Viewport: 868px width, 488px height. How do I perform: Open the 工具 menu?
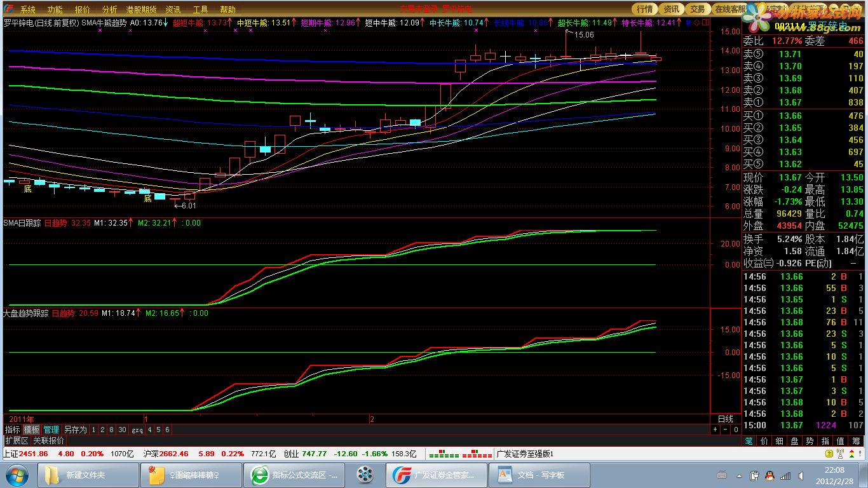coord(200,10)
